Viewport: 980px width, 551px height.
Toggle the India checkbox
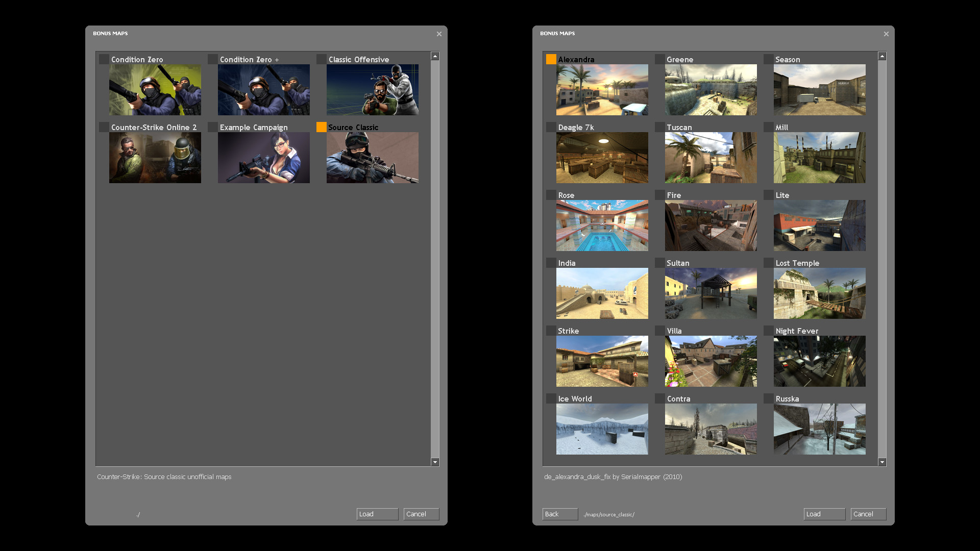(551, 263)
